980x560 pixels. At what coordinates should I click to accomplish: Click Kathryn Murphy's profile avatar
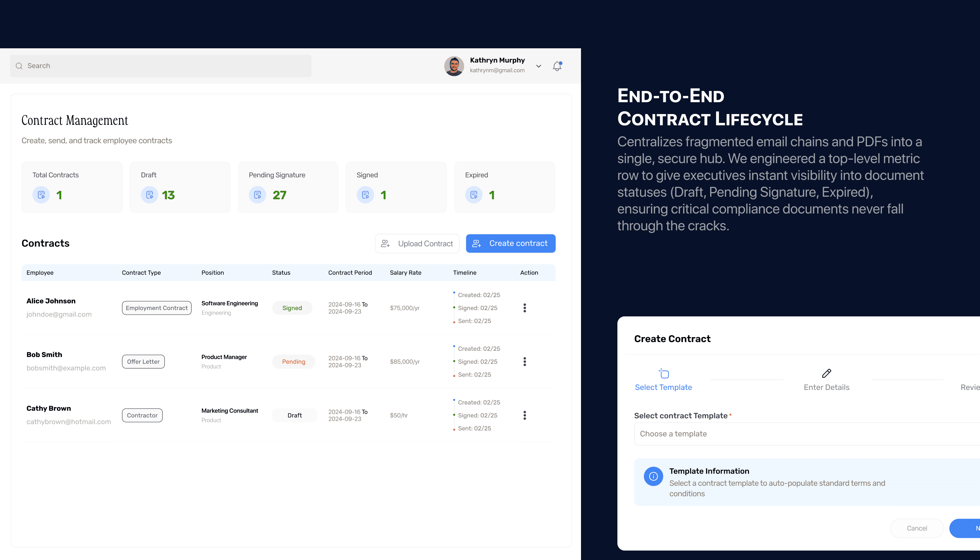454,66
